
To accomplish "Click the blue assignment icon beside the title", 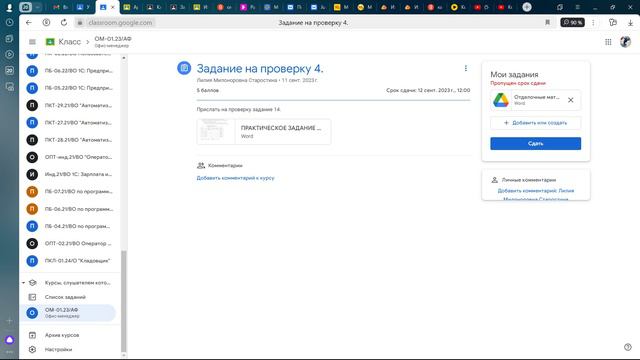I will (x=184, y=68).
